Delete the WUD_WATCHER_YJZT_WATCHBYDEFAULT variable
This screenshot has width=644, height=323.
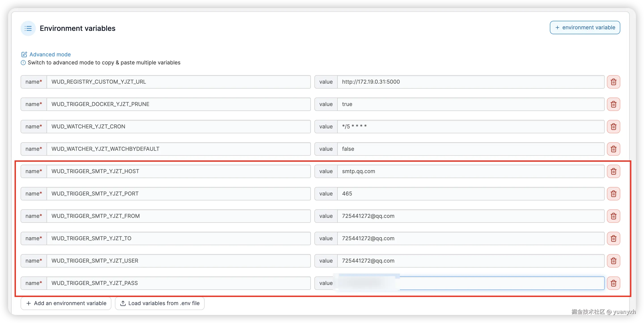(614, 149)
